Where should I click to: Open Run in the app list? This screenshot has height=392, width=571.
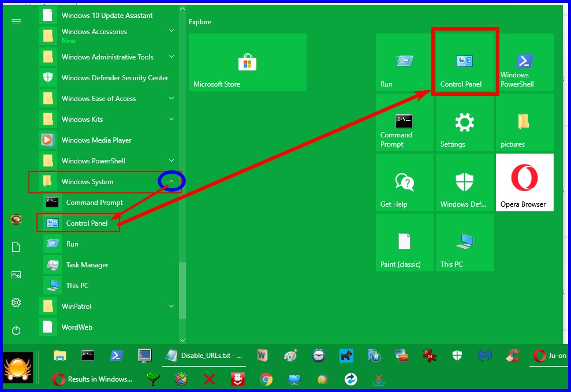(108, 244)
